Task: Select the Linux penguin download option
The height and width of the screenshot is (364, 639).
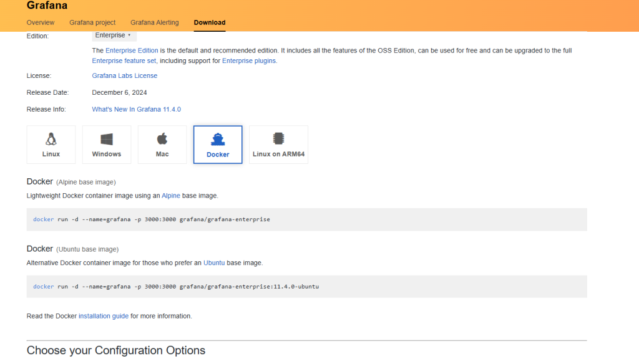Action: pyautogui.click(x=51, y=145)
